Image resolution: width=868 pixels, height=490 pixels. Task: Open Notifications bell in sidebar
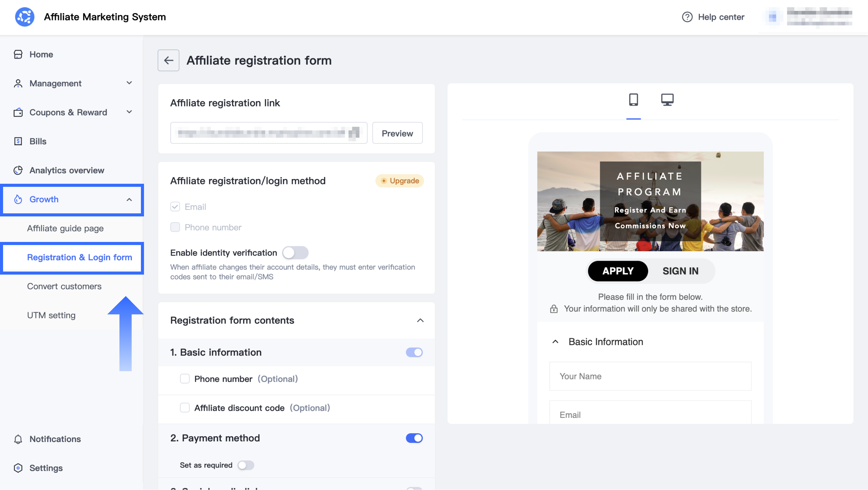point(18,439)
